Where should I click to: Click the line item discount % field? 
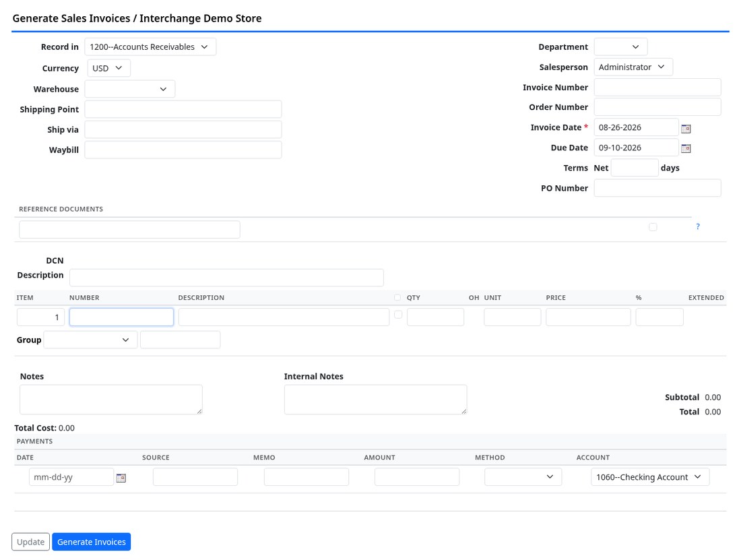(659, 317)
